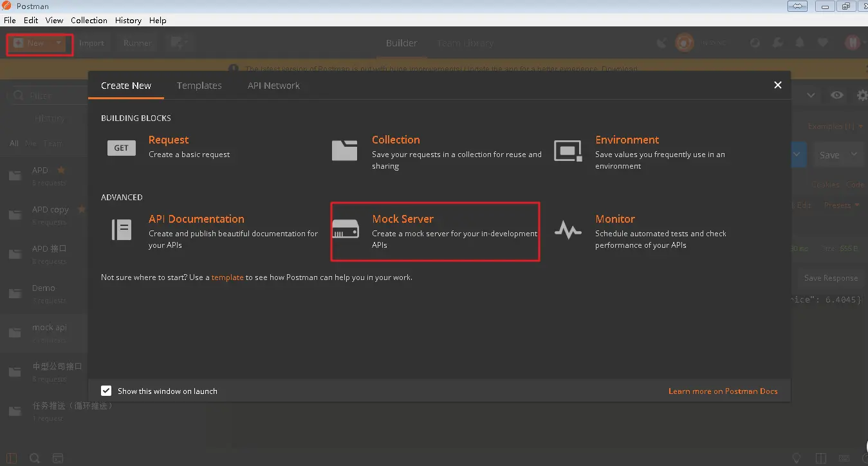Click the Save Response button
868x466 pixels.
point(831,278)
